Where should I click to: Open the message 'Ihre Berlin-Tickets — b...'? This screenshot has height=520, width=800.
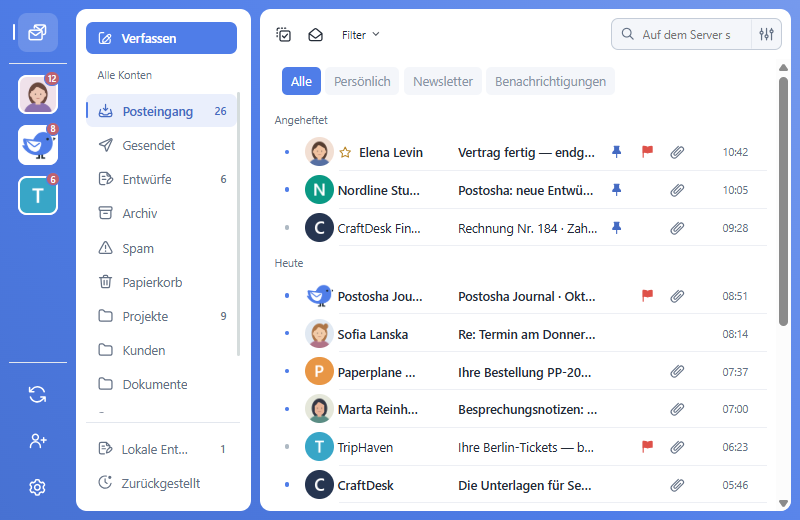pyautogui.click(x=526, y=448)
